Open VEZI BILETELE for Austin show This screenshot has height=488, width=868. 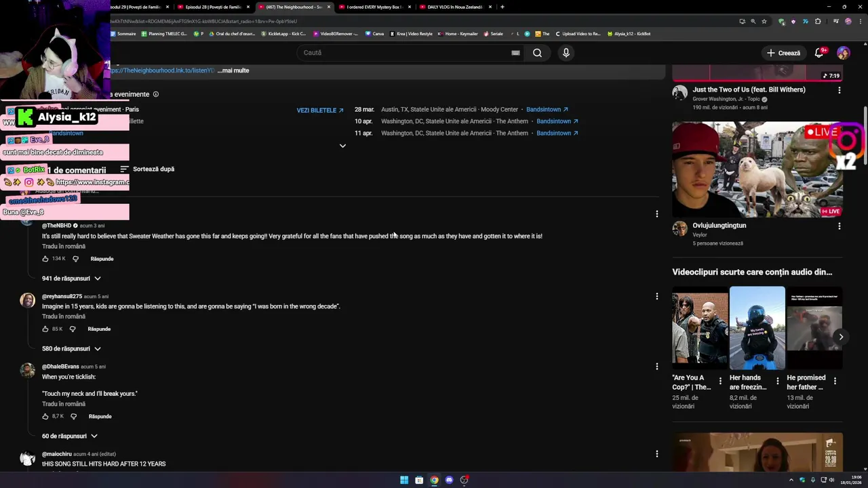(320, 110)
